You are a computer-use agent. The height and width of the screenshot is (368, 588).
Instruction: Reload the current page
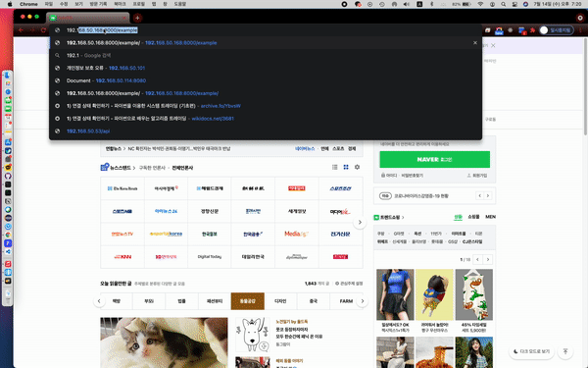click(x=43, y=30)
